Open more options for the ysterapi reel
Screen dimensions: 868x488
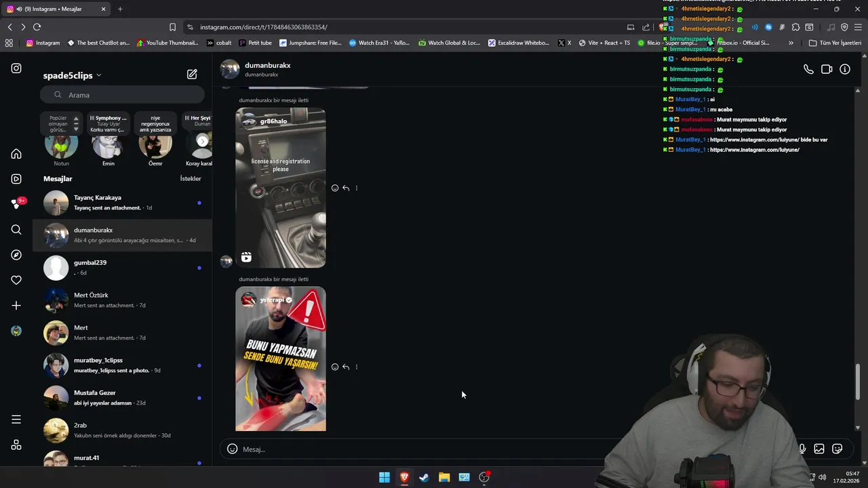click(357, 367)
